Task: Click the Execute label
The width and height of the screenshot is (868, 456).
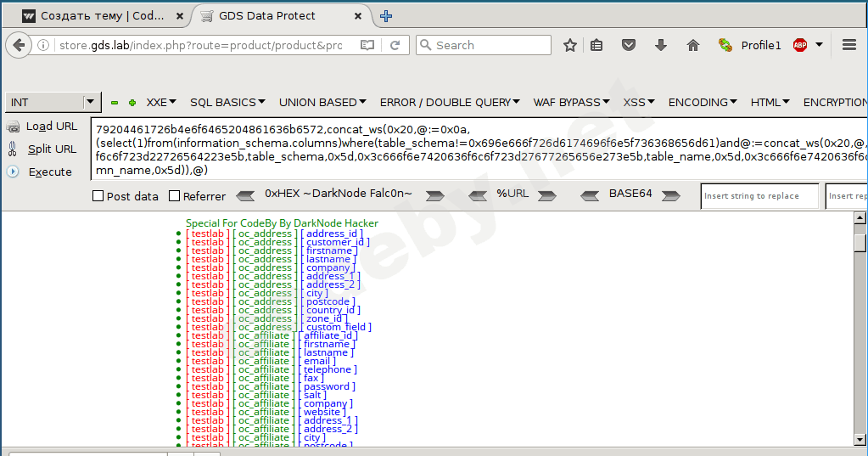Action: (50, 172)
